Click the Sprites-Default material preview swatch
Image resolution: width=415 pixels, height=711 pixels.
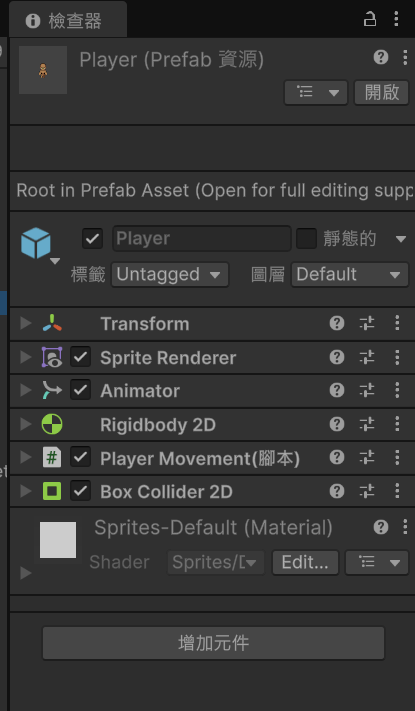[x=58, y=540]
